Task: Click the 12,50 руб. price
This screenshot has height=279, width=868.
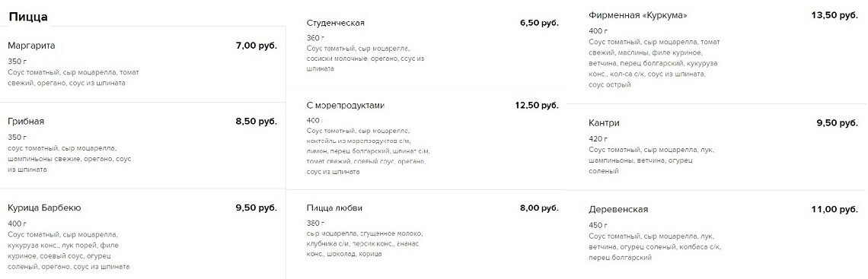Action: tap(537, 105)
